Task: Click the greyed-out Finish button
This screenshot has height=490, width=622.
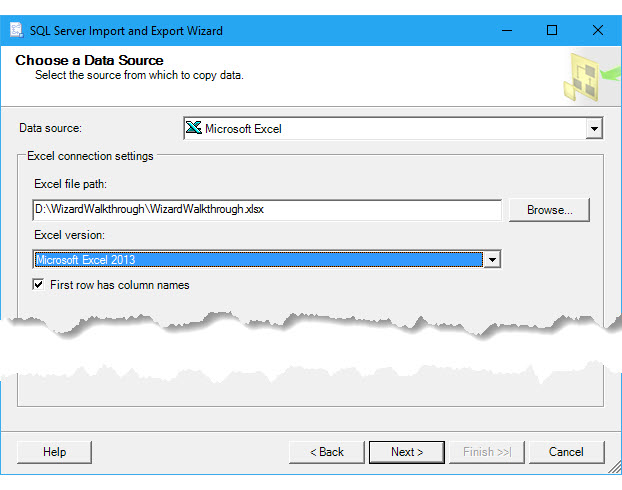Action: click(487, 452)
